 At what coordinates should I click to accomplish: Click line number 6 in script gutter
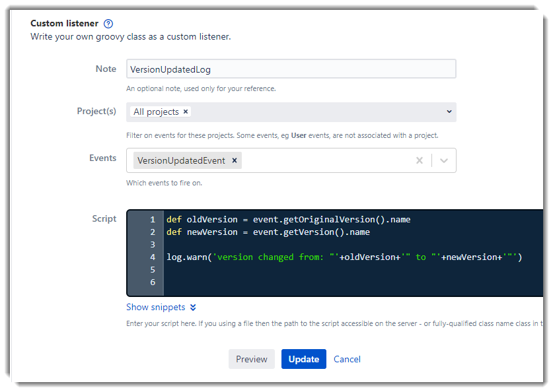(x=153, y=282)
